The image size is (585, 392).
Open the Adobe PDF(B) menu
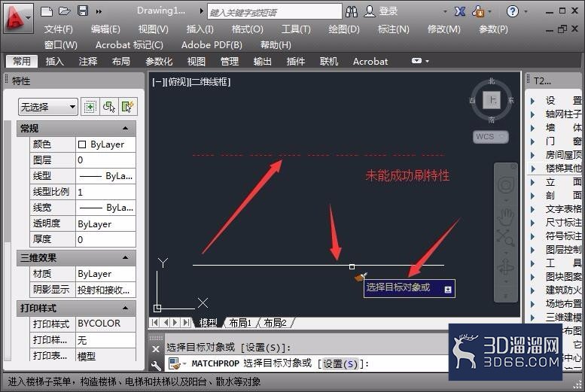212,45
